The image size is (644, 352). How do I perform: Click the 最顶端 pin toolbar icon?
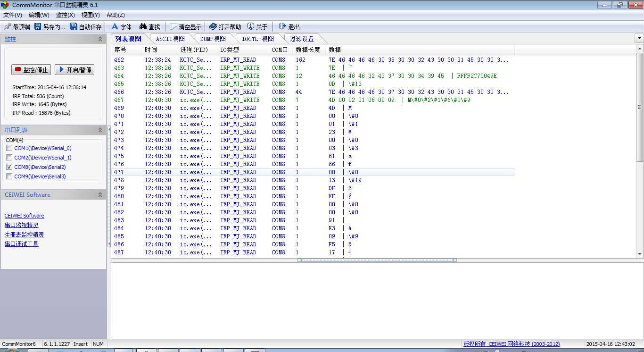(x=8, y=27)
